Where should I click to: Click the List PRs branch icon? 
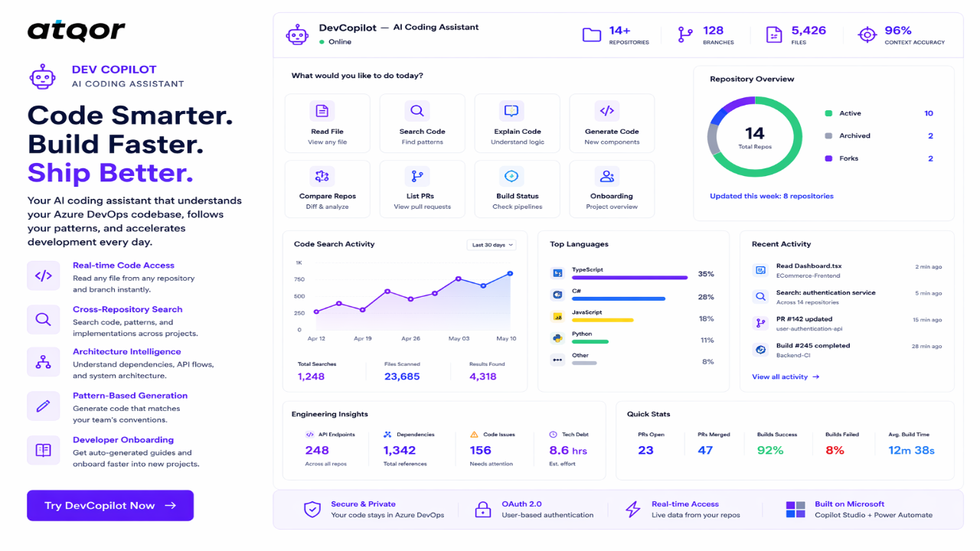pos(417,177)
